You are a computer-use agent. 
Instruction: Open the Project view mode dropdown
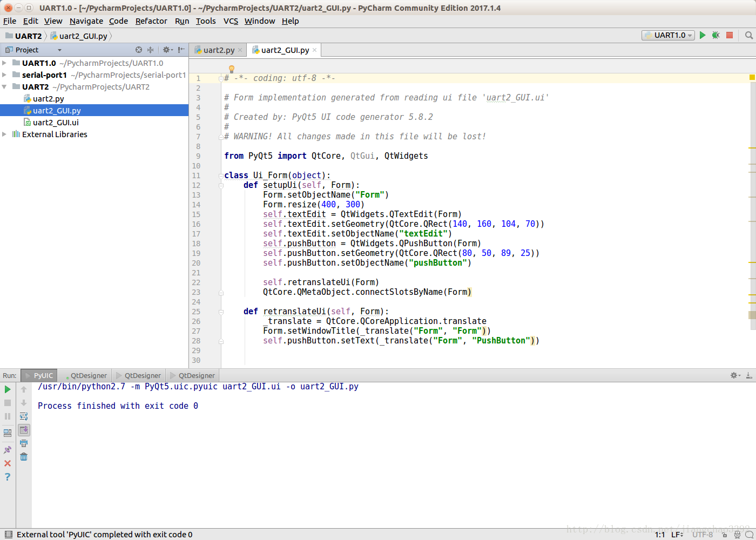point(59,50)
